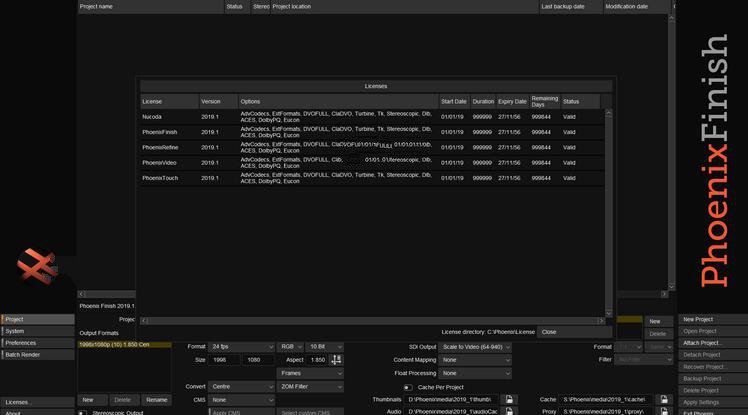Click the Cache path field
The image size is (748, 415).
pyautogui.click(x=606, y=399)
